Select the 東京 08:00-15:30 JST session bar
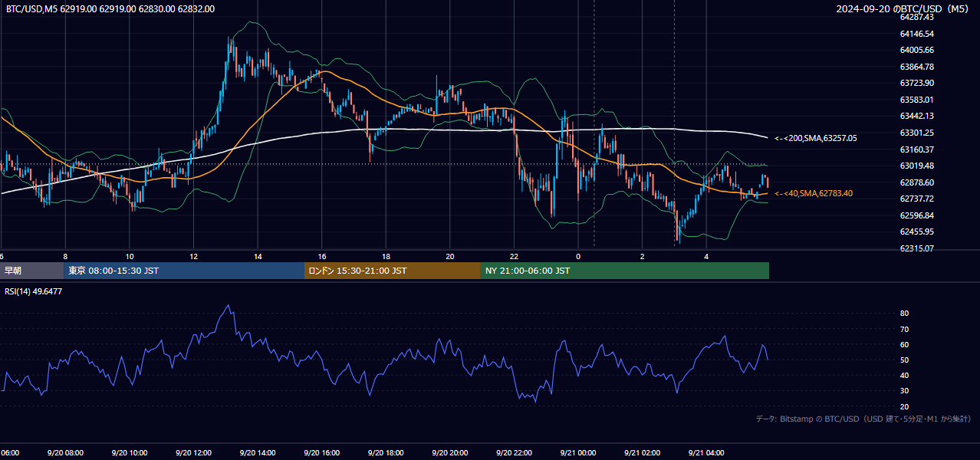Screen dimensions: 980x460 (184, 271)
